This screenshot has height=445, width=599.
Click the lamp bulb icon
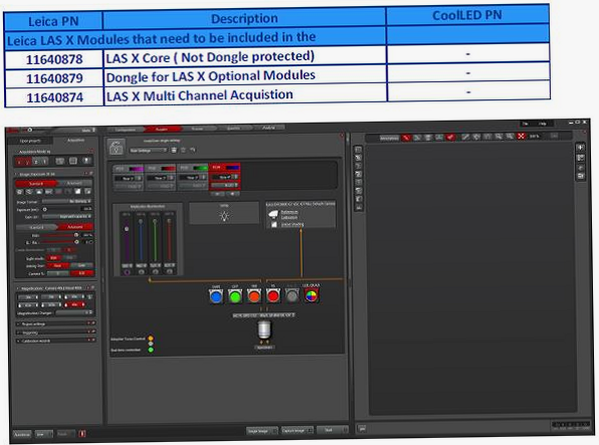pyautogui.click(x=224, y=217)
